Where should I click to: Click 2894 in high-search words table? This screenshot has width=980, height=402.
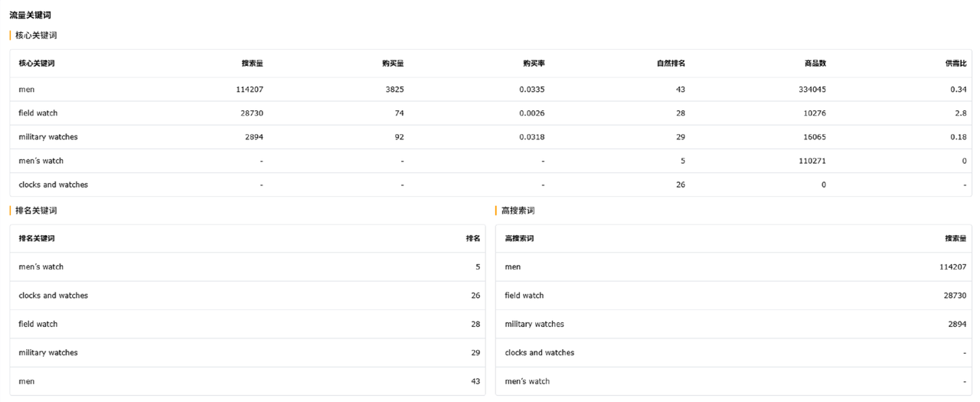[957, 324]
